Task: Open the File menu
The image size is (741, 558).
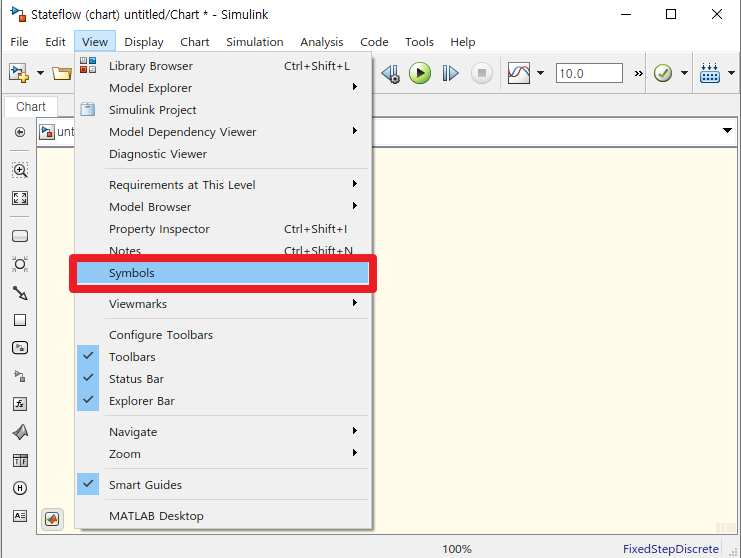Action: [19, 42]
